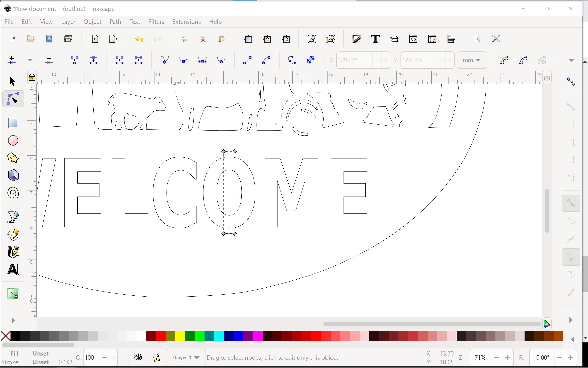Expand snap bar overflow arrow

pyautogui.click(x=571, y=320)
